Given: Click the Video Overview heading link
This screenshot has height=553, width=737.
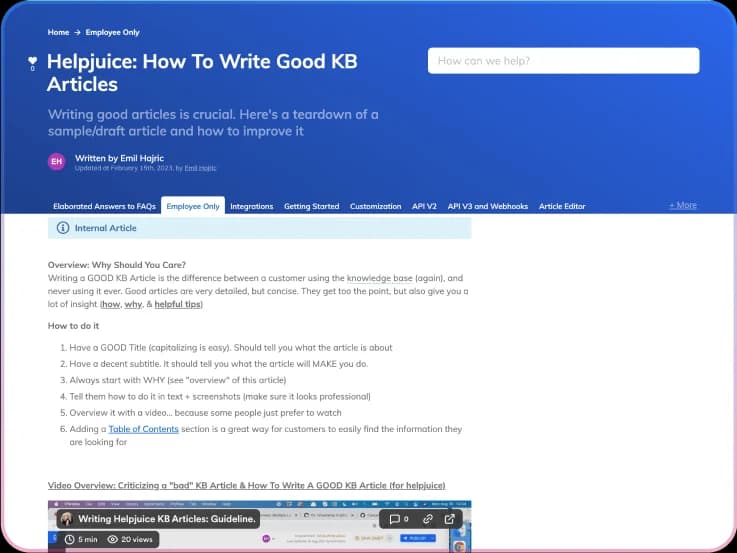Looking at the screenshot, I should click(246, 485).
